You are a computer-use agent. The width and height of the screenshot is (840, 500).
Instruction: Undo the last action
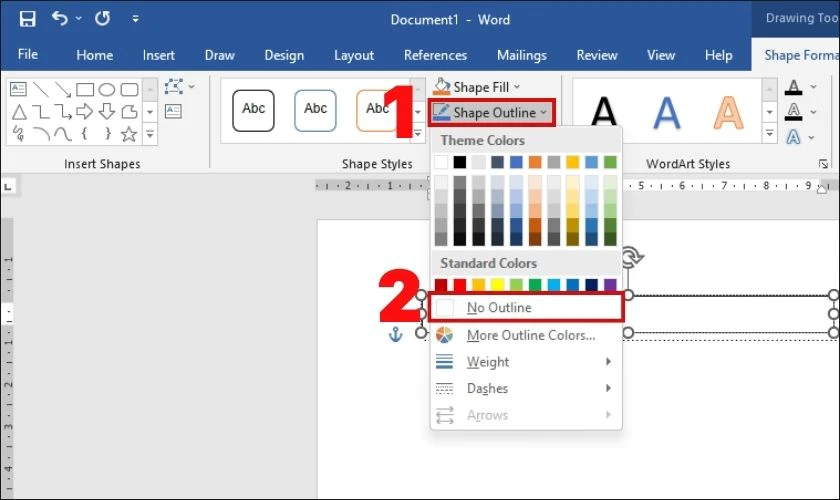60,19
